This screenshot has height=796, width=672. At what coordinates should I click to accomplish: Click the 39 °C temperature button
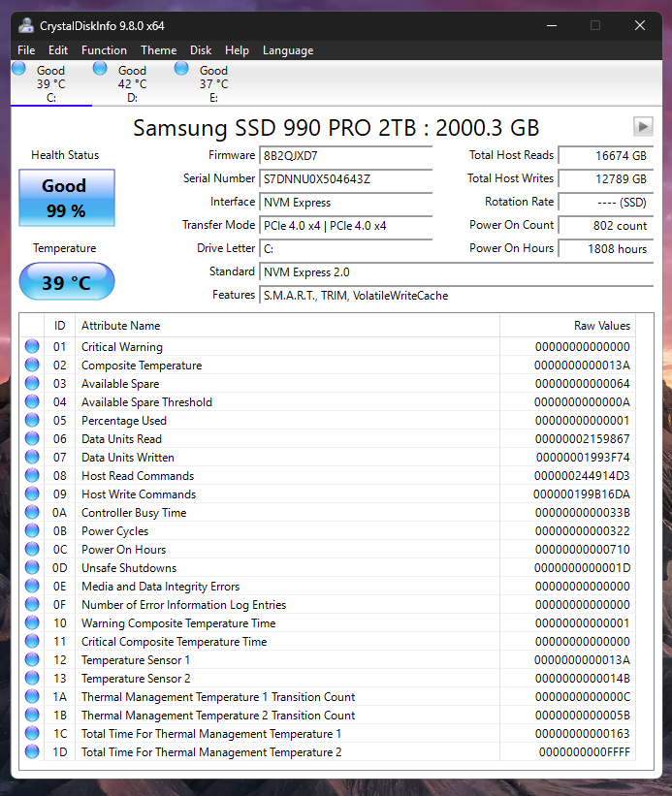point(67,281)
